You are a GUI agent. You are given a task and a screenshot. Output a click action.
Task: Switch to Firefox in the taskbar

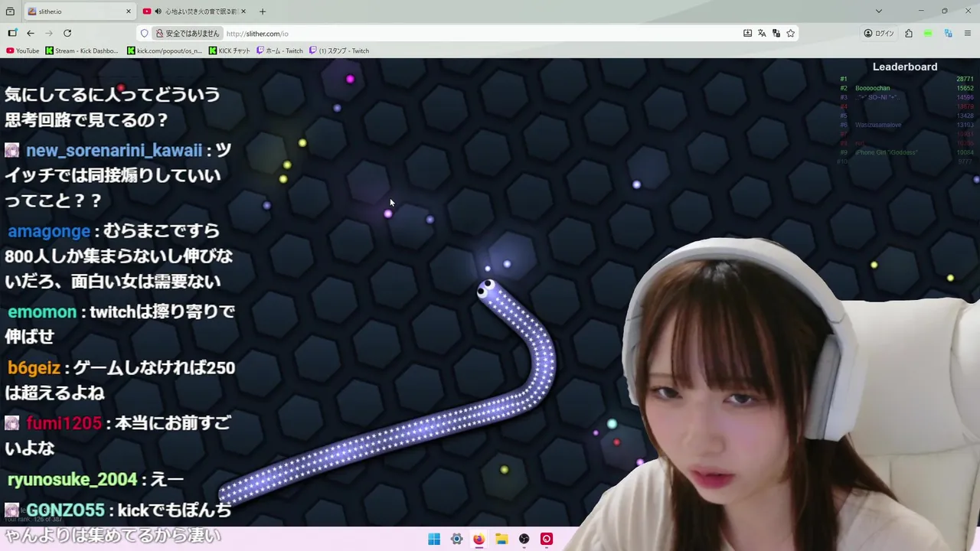[x=479, y=539]
